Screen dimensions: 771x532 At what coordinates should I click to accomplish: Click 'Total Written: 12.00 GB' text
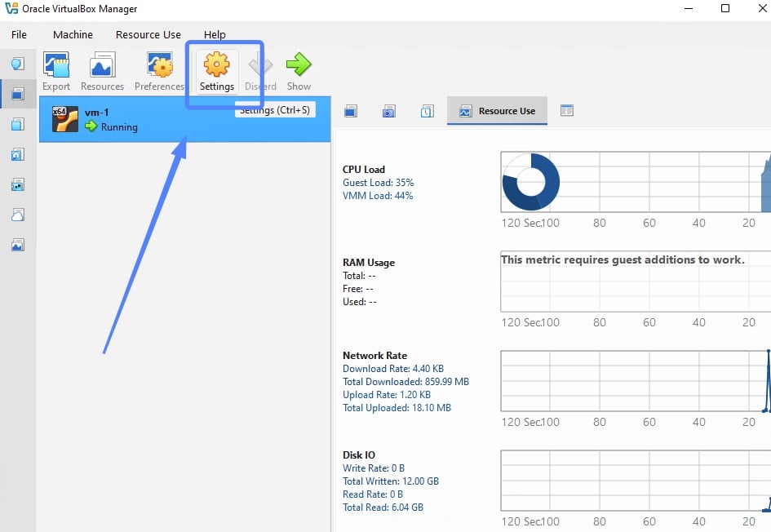click(x=391, y=481)
